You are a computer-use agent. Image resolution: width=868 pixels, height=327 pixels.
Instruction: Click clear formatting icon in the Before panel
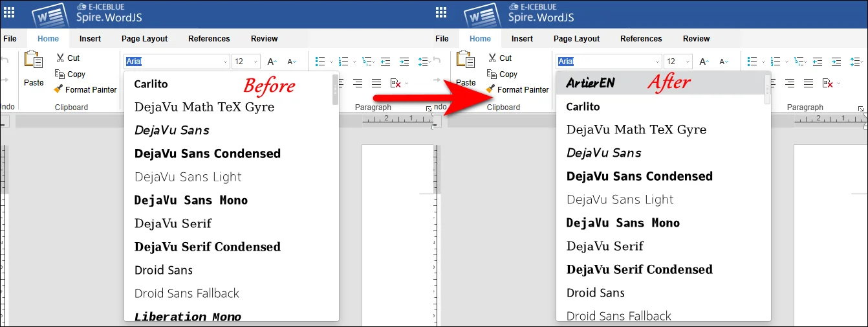(395, 83)
